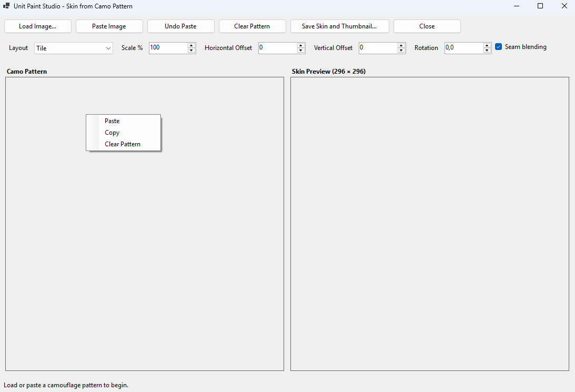Click the Skin Preview canvas area
Screen dimensions: 575x392
pyautogui.click(x=430, y=224)
